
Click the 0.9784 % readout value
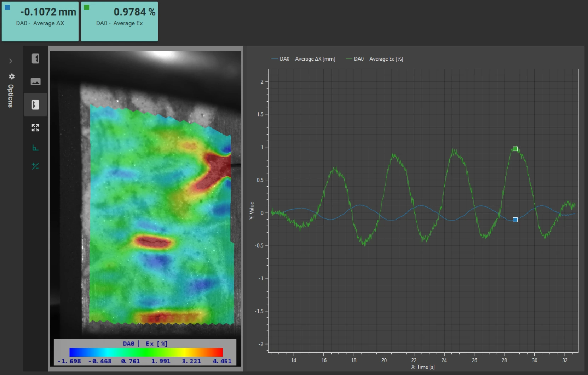tap(134, 12)
